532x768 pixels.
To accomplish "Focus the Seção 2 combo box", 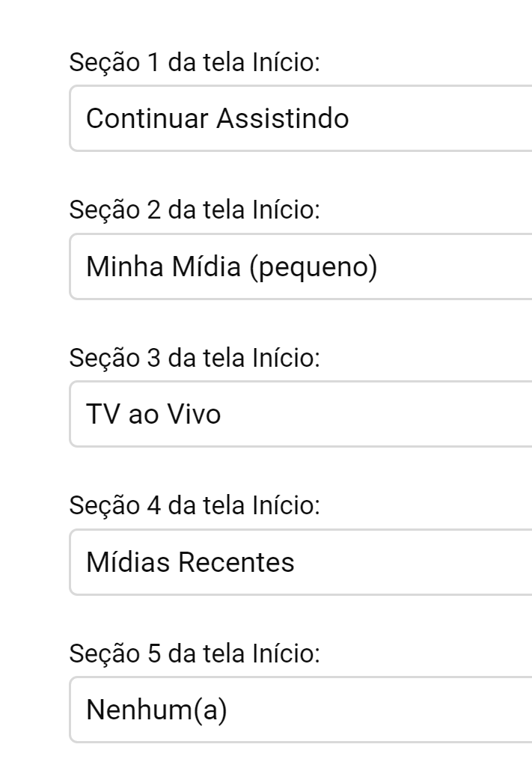I will (x=299, y=266).
